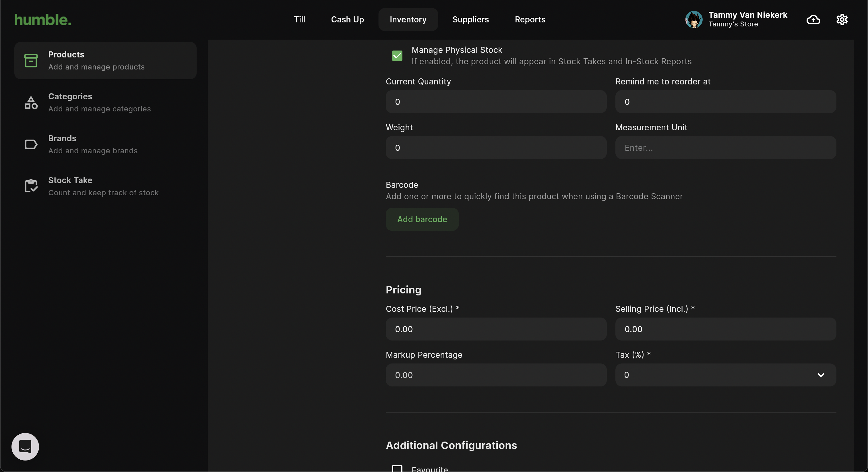Click the Tammy Van Niekerk account name
Screen dimensions: 868x472
748,15
